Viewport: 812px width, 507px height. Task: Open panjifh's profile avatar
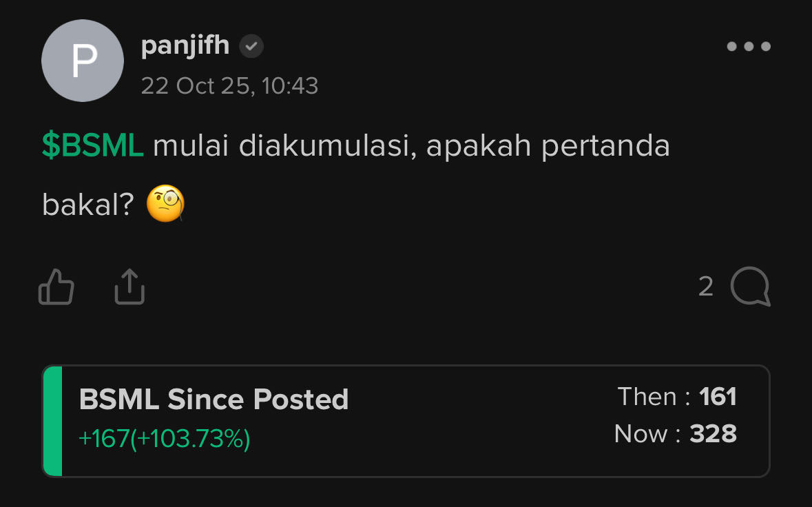tap(83, 61)
